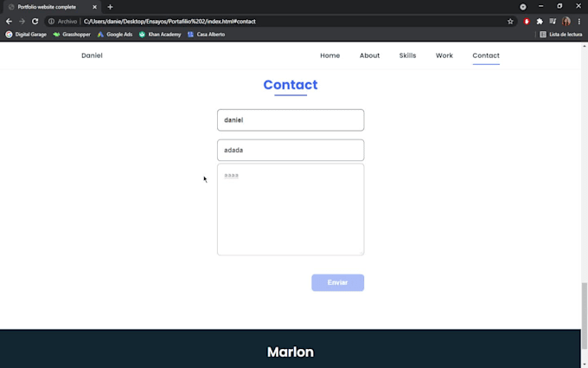Minimize the browser window
588x368 pixels.
point(540,6)
